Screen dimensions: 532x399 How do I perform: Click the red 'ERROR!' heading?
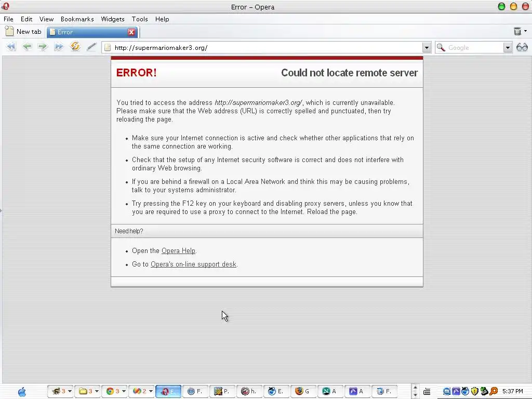coord(137,73)
